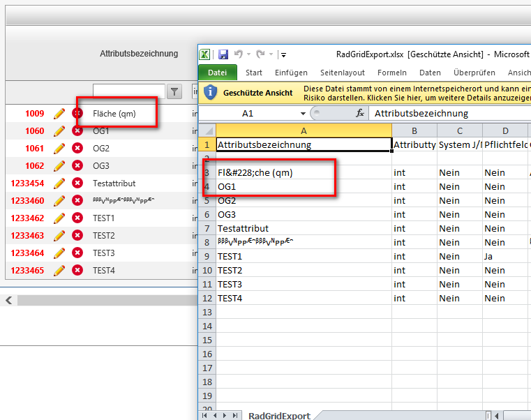Switch to the Start ribbon tab
The image size is (531, 420).
pos(254,73)
